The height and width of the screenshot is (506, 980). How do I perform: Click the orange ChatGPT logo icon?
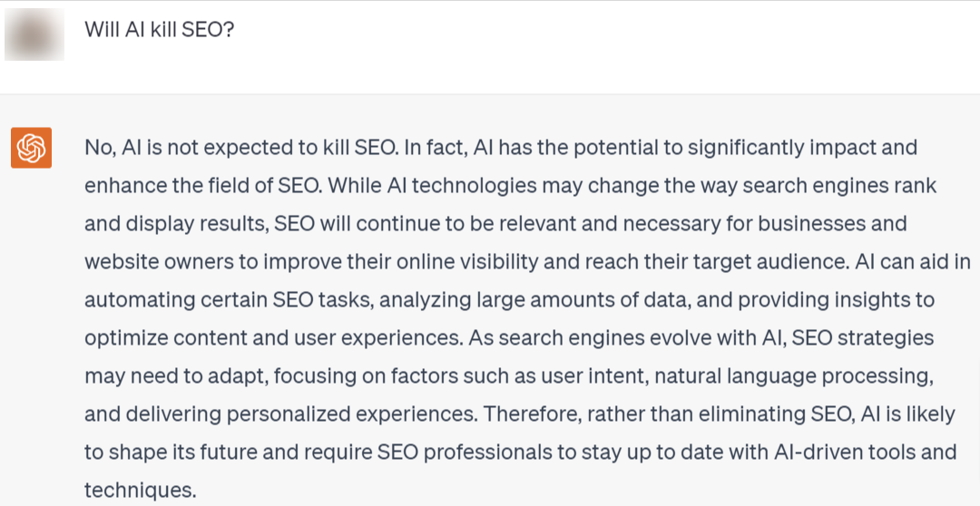tap(31, 148)
